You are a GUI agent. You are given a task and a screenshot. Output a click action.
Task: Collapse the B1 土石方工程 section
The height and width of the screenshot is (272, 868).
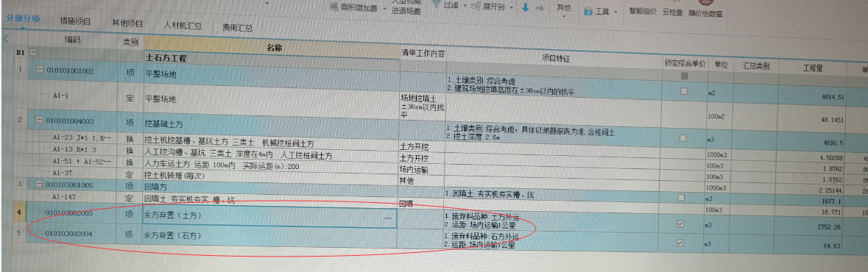coord(33,53)
